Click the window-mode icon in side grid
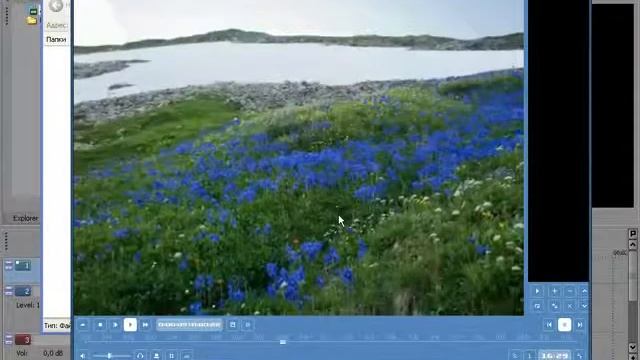640x360 pixels. pyautogui.click(x=537, y=306)
